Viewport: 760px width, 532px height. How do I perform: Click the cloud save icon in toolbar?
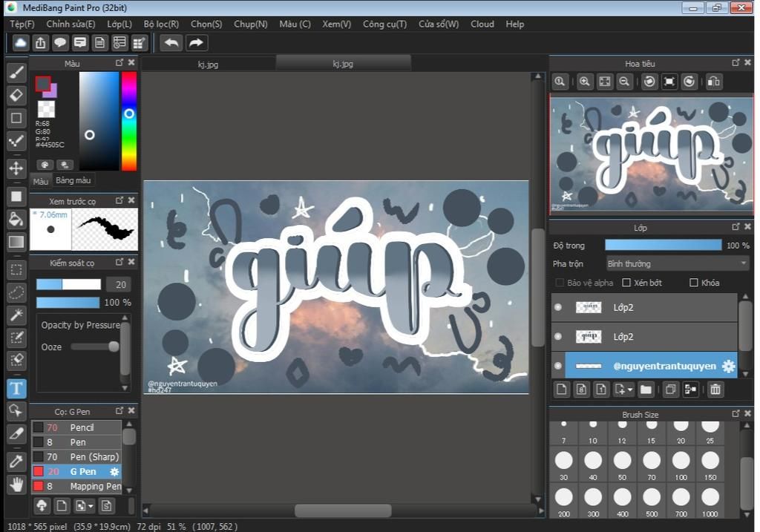point(20,43)
